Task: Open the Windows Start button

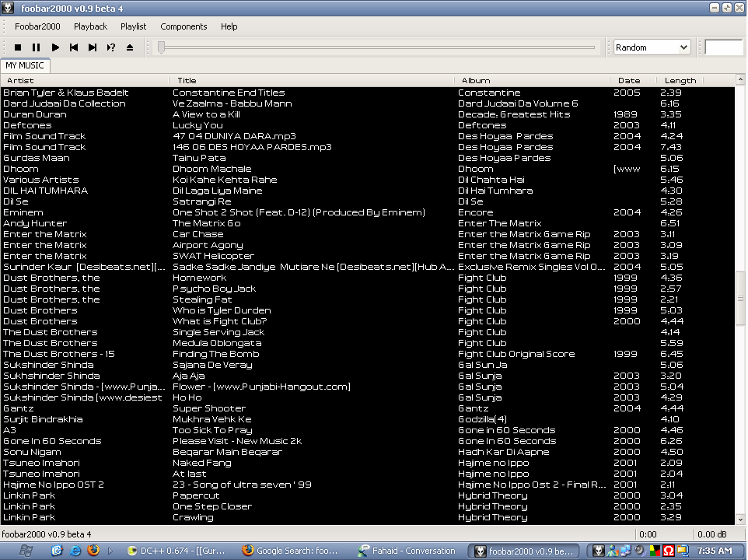Action: 26,551
